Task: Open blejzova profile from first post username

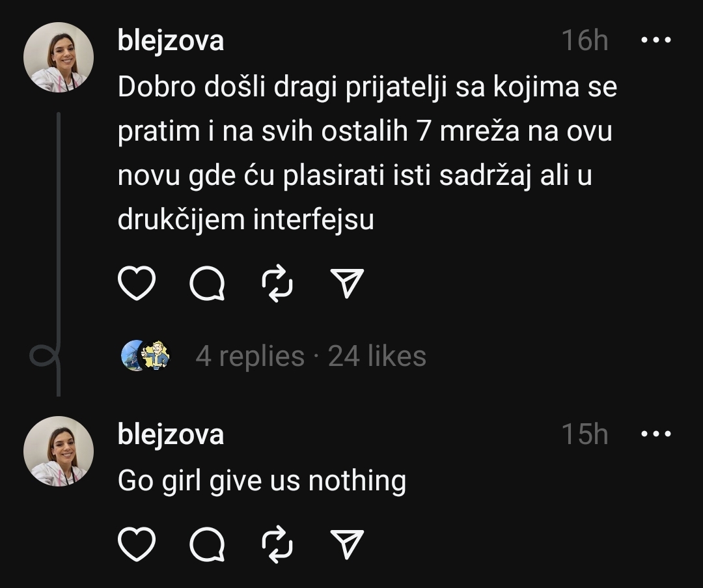Action: (x=171, y=41)
